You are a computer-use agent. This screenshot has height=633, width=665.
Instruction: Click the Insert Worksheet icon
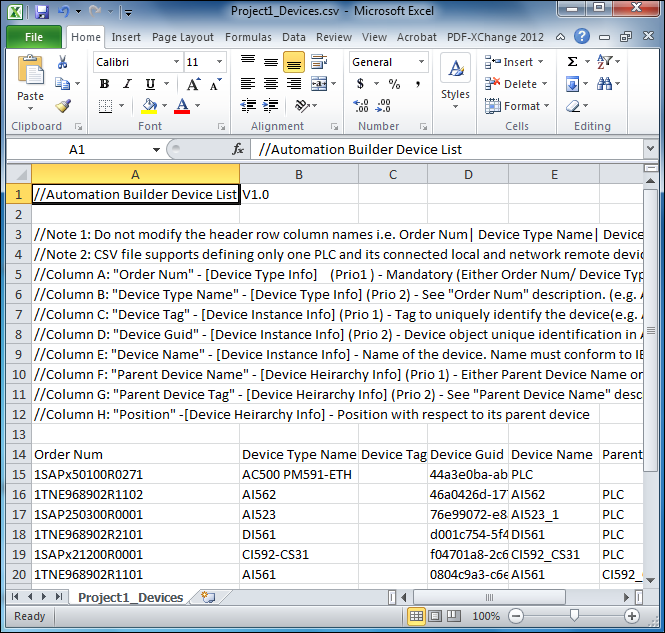click(x=208, y=597)
